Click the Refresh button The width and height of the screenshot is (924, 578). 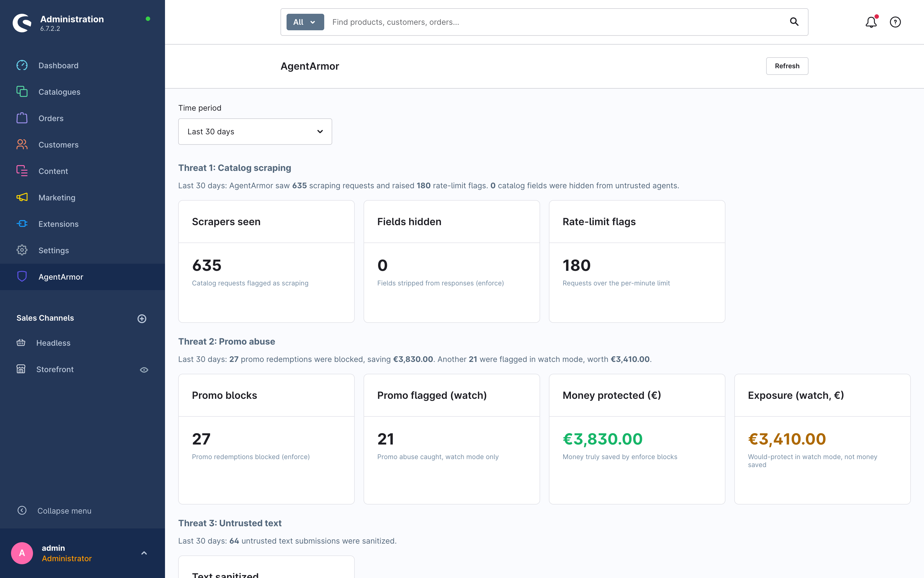pos(787,66)
